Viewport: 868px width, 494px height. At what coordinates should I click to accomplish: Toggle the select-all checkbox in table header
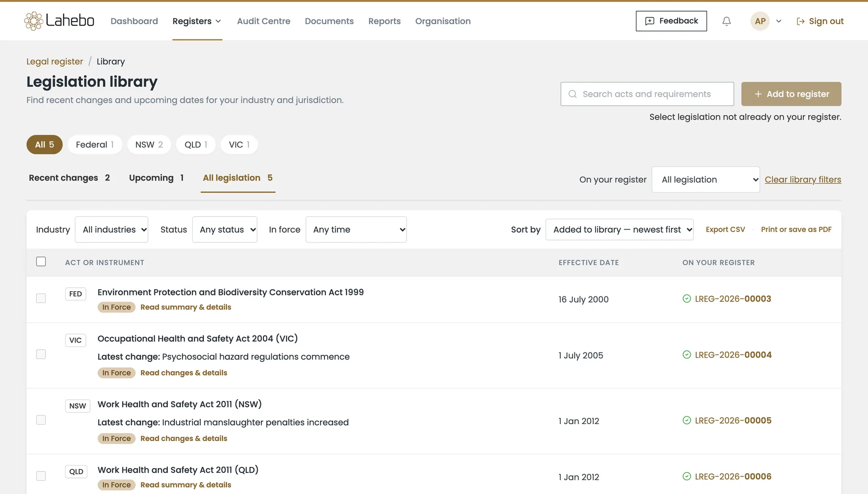[x=41, y=262]
